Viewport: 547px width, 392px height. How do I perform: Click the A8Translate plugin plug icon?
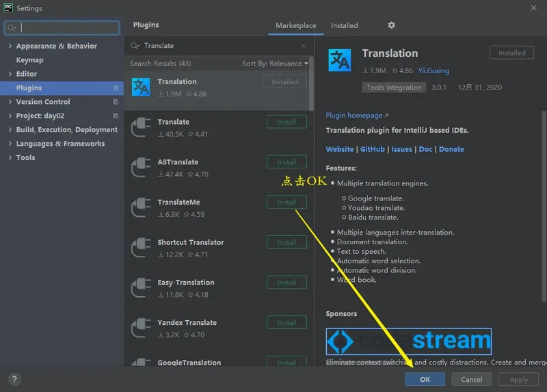pos(141,168)
